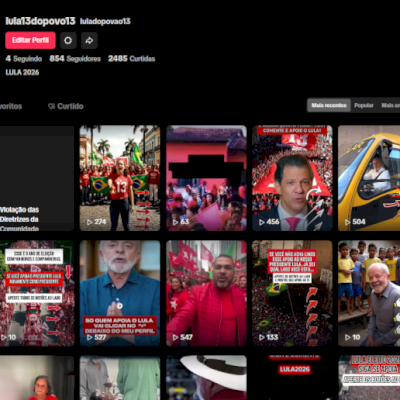The height and width of the screenshot is (400, 400).
Task: Open the red crowd video with 10 views
Action: 37,293
